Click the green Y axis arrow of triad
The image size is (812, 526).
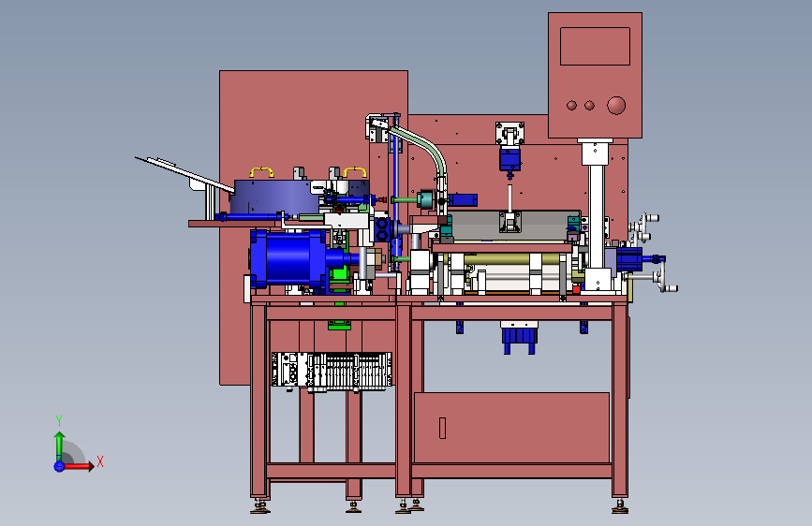pos(60,446)
